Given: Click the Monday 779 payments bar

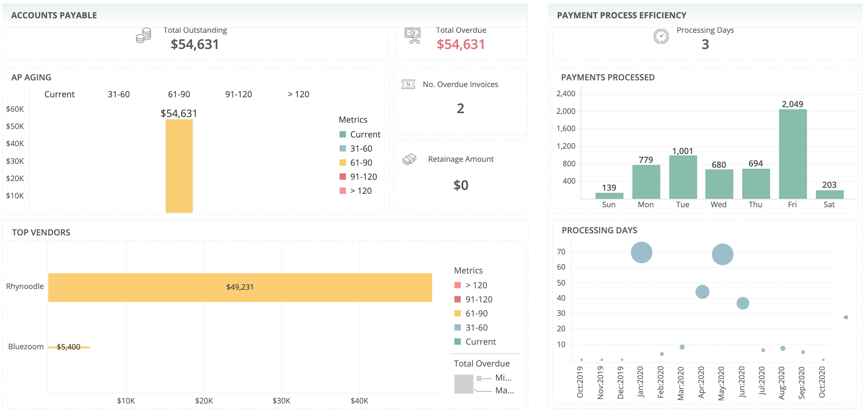Looking at the screenshot, I should 646,182.
